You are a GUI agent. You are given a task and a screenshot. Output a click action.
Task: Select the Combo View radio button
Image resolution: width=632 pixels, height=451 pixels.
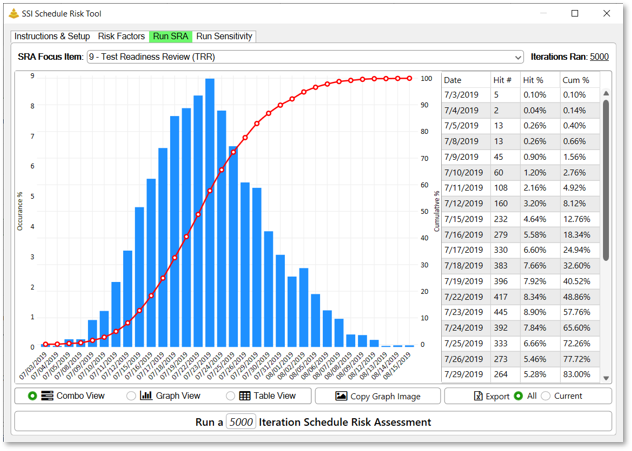32,396
